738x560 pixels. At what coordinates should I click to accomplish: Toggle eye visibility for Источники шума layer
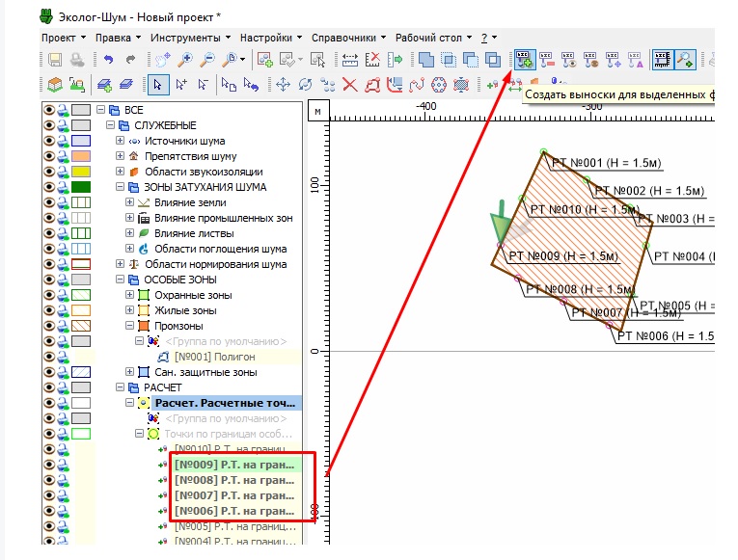[x=47, y=141]
